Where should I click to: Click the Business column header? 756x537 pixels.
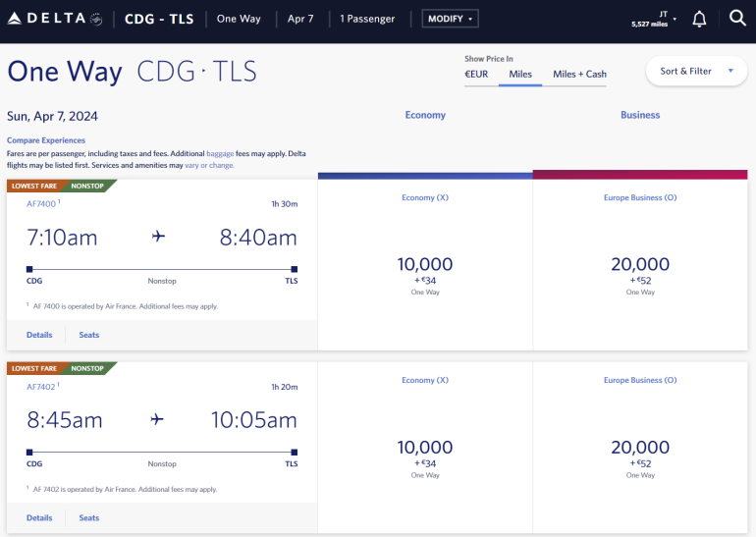point(640,115)
